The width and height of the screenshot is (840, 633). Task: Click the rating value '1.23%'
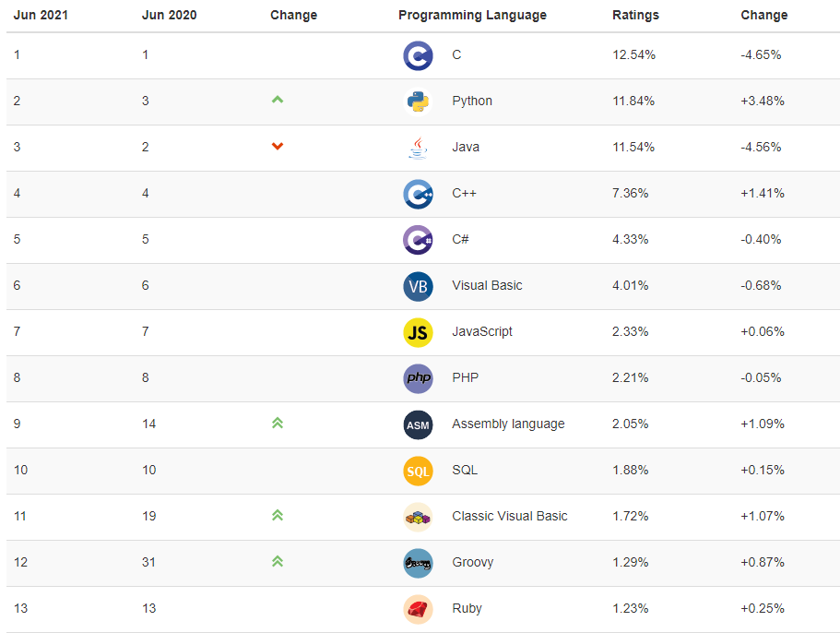[631, 608]
